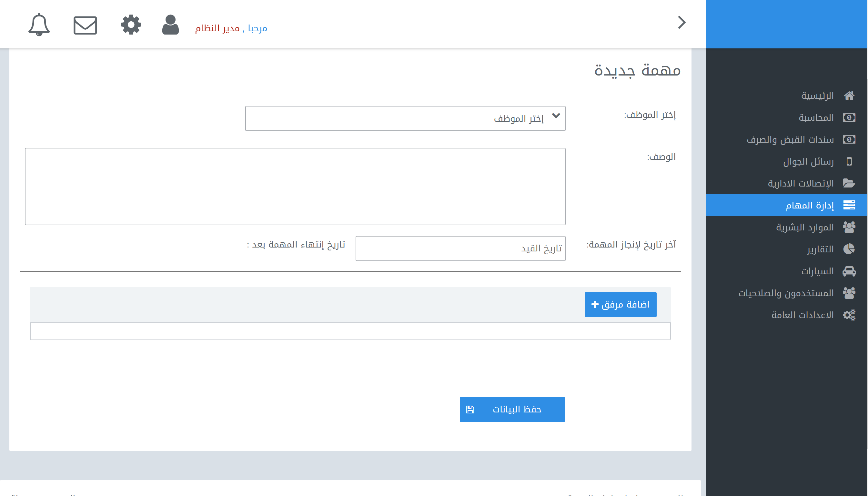Viewport: 868px width, 496px height.
Task: Click the home icon beside الرئيسية
Action: (850, 96)
